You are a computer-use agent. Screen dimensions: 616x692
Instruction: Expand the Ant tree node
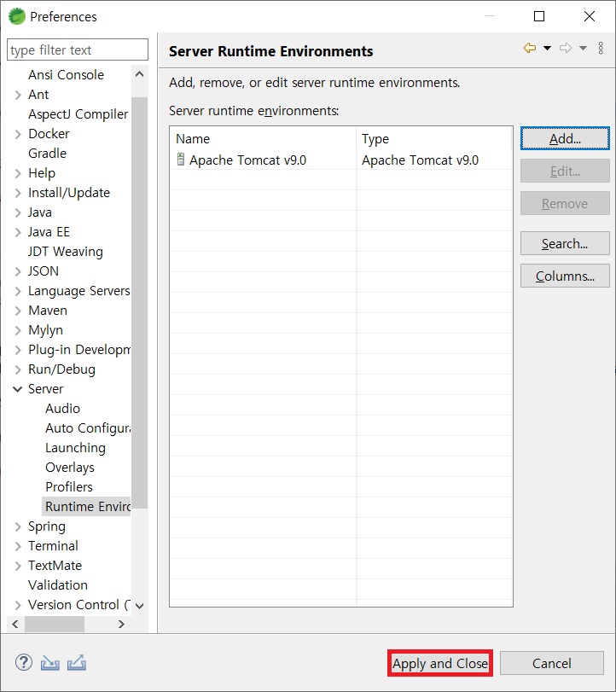pyautogui.click(x=18, y=95)
